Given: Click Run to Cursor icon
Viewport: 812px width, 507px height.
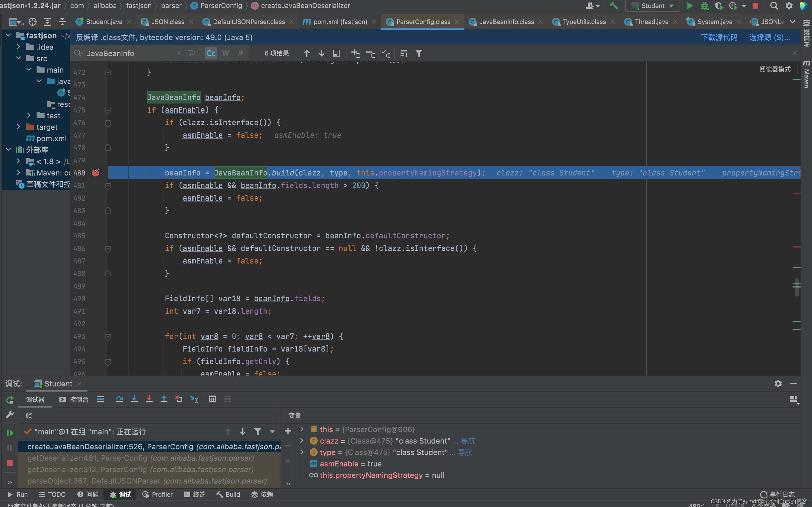Looking at the screenshot, I should 194,399.
